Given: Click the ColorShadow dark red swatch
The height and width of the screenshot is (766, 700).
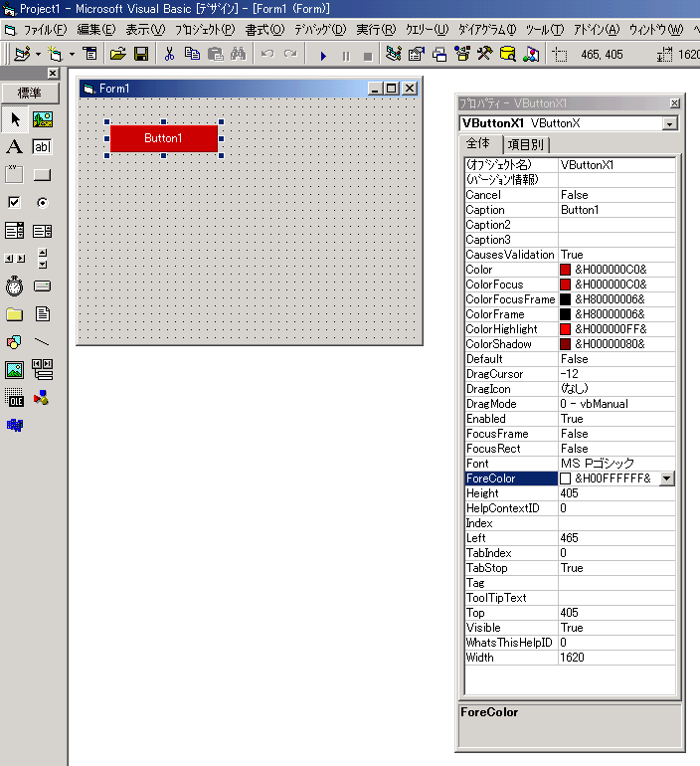Looking at the screenshot, I should tap(566, 344).
